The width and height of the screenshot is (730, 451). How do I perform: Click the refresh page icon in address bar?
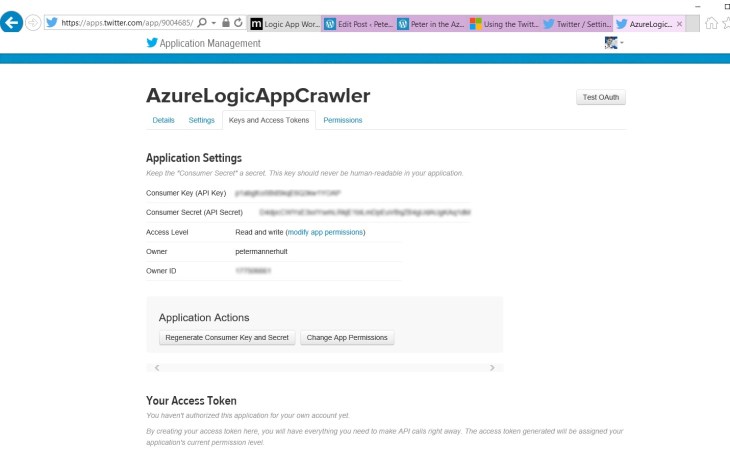coord(238,22)
